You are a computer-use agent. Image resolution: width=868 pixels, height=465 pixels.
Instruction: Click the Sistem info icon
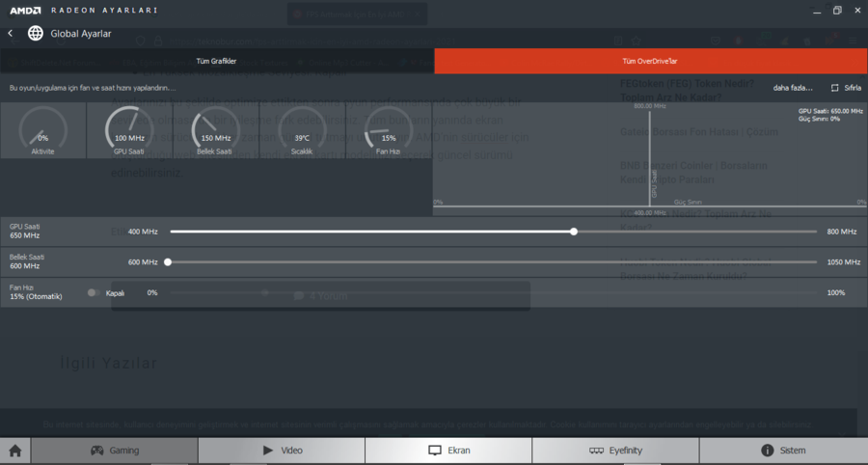(768, 451)
